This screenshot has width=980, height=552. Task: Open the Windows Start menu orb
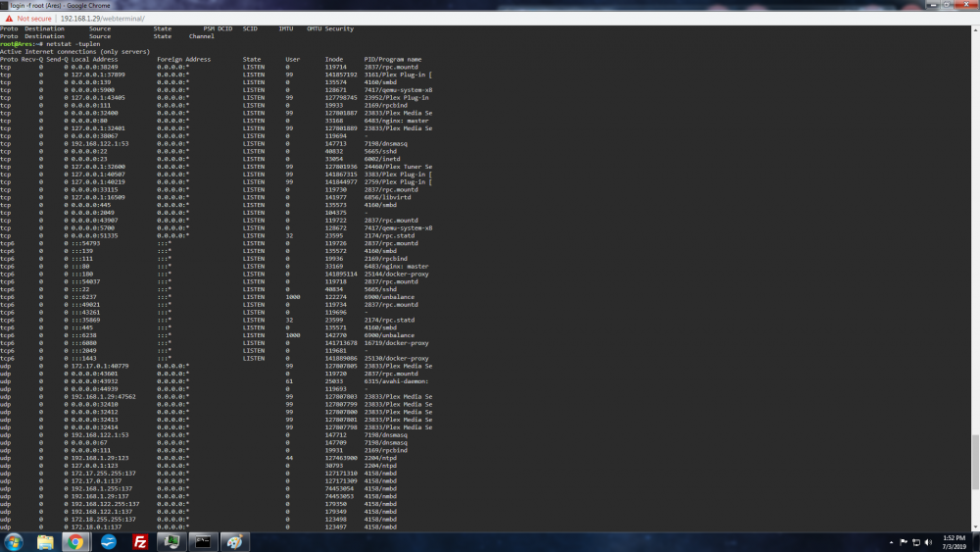13,542
